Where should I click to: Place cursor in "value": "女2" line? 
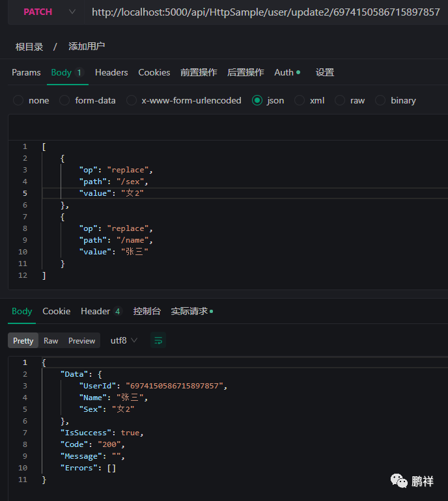(x=111, y=193)
